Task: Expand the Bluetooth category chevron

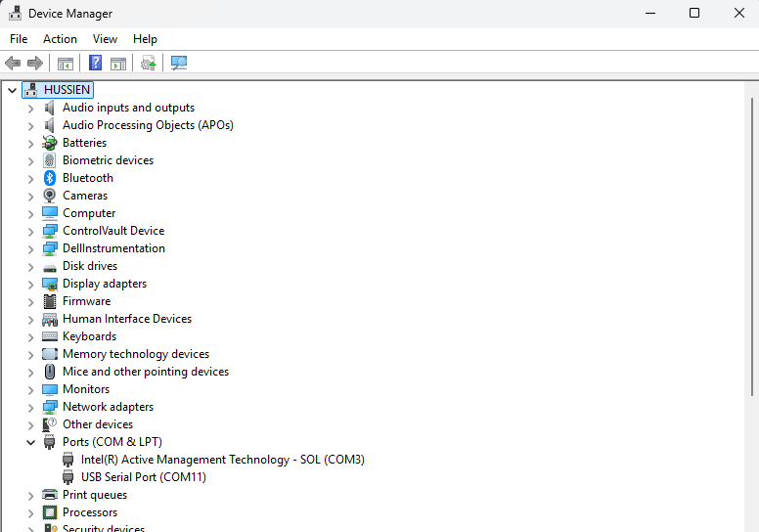Action: point(30,179)
